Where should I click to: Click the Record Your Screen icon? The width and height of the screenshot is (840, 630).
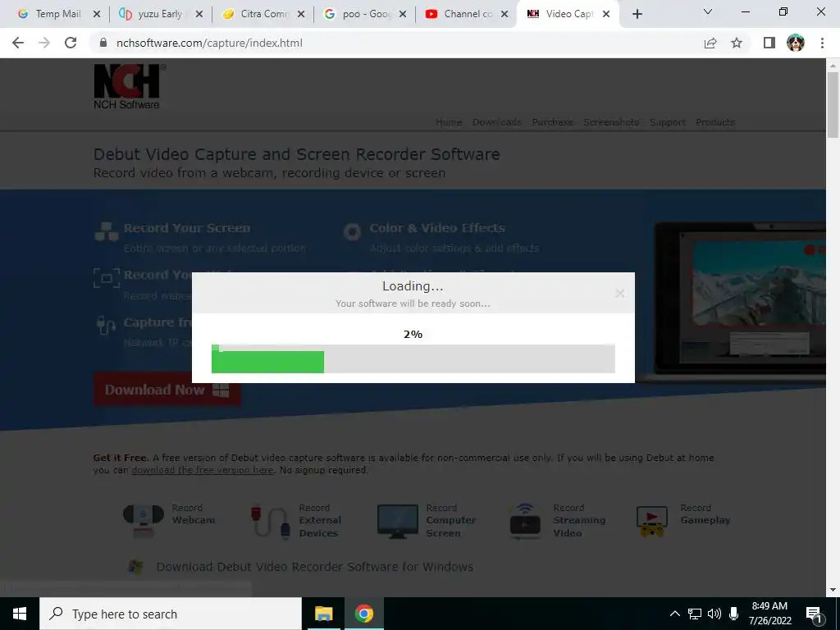click(x=107, y=231)
